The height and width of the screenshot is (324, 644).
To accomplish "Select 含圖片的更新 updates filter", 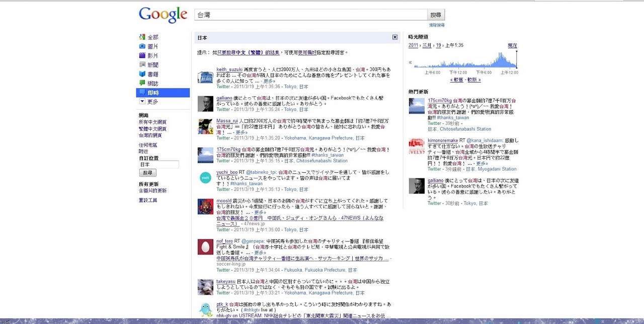I will coord(152,191).
